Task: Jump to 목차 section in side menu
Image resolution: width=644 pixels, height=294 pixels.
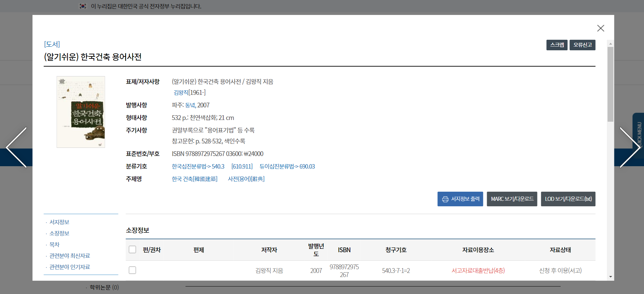Action: [54, 244]
